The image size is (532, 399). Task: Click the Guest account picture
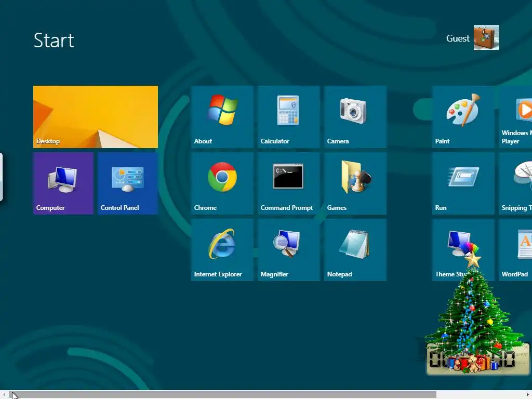point(486,37)
